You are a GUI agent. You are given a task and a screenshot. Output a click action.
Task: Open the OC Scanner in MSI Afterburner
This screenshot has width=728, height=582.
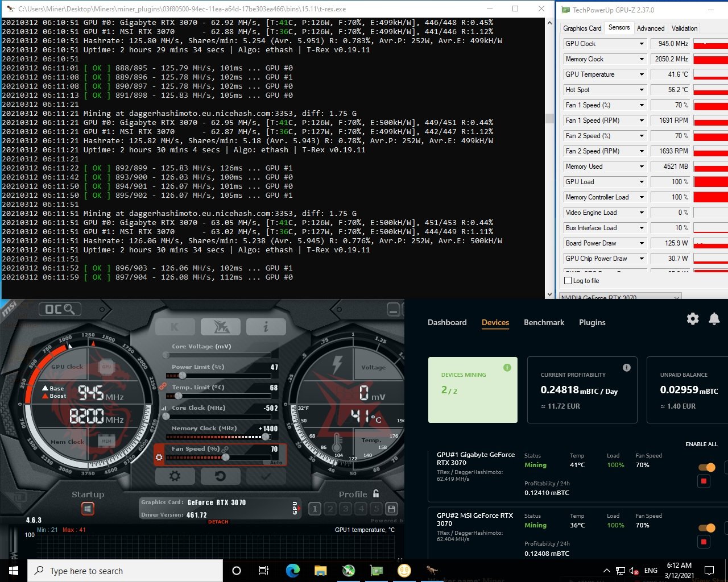(x=60, y=309)
